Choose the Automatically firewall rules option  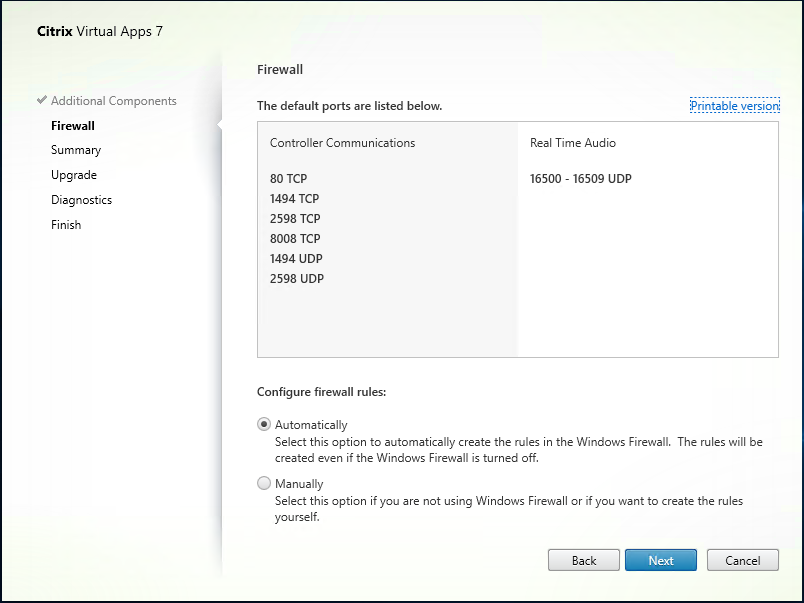(x=265, y=425)
